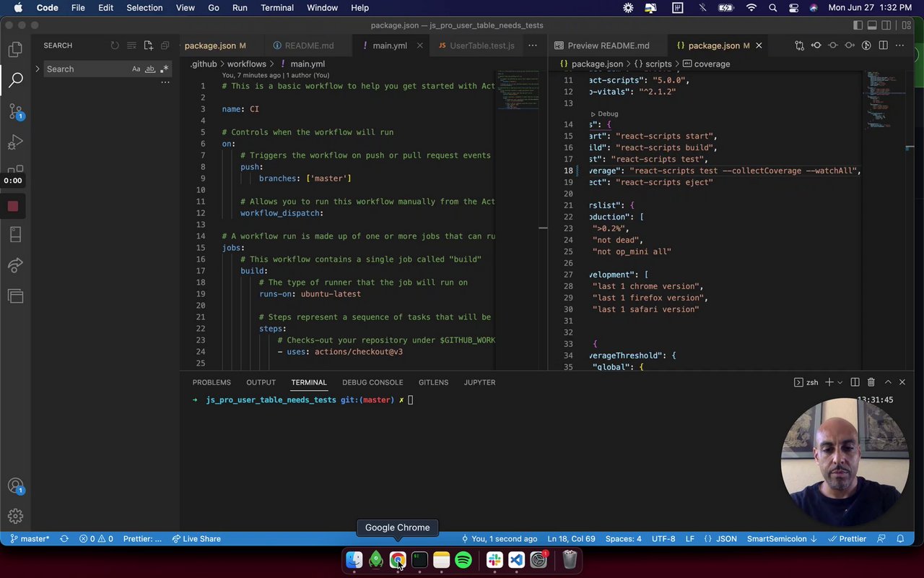
Task: Open the new terminal profile dropdown arrow
Action: 840,382
